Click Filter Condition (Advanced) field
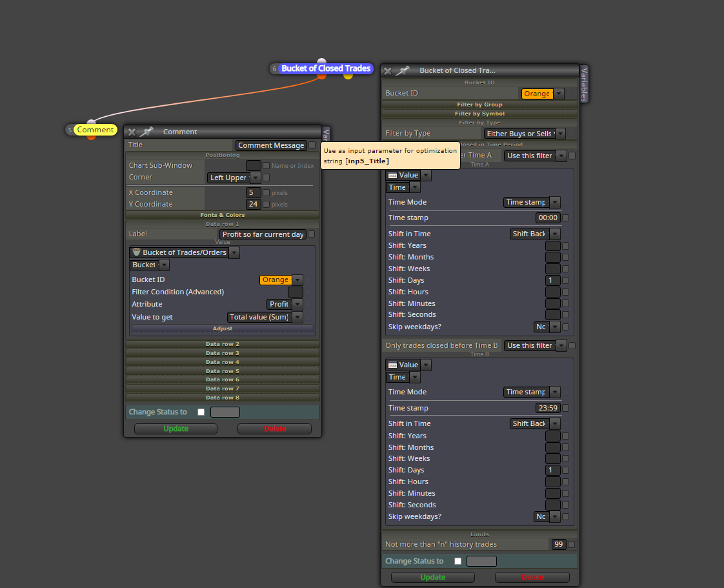The width and height of the screenshot is (724, 588). tap(296, 292)
